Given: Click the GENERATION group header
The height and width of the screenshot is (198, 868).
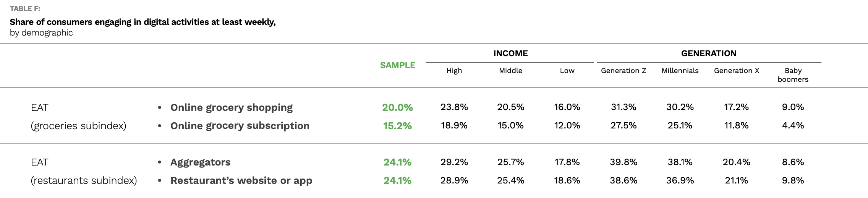Looking at the screenshot, I should coord(709,54).
